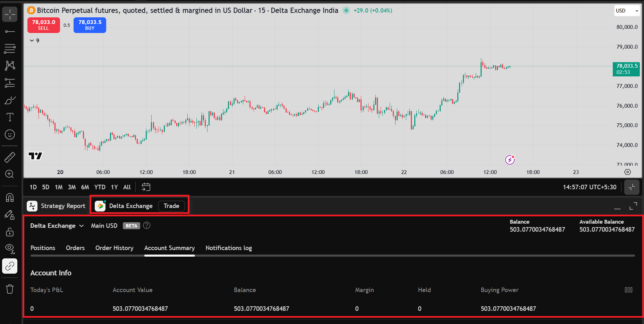Click the Held column header
The image size is (644, 324).
[x=424, y=290]
